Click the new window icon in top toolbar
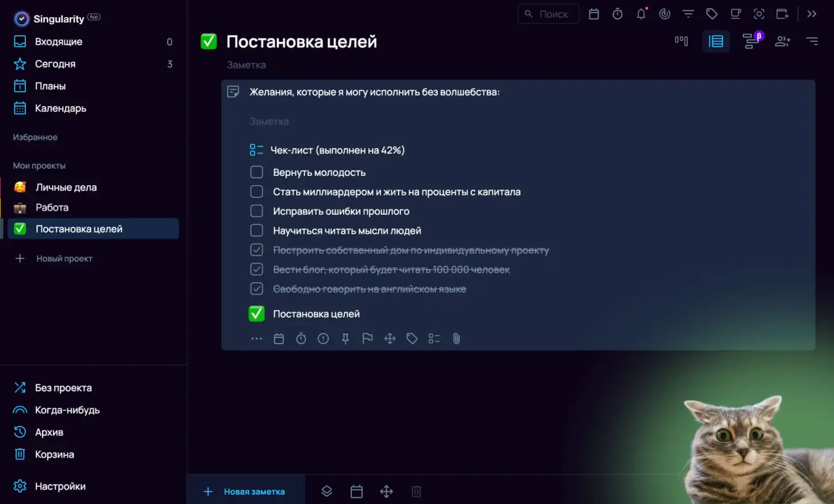The image size is (834, 504). coord(783,14)
